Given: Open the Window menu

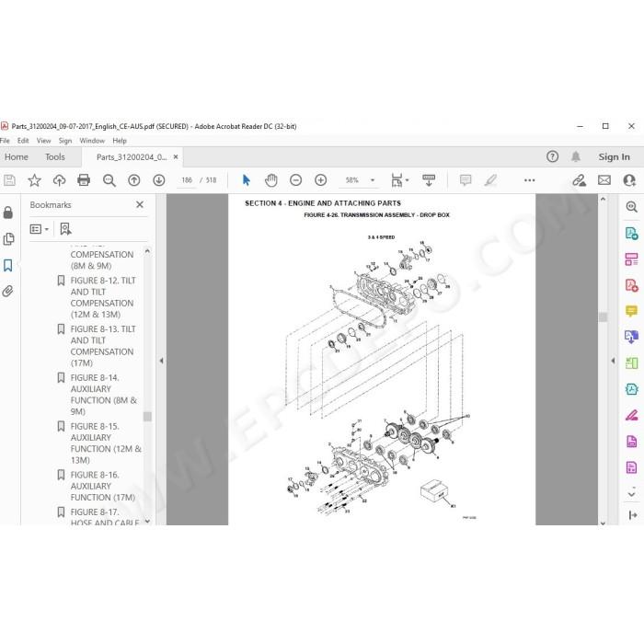Looking at the screenshot, I should [92, 141].
